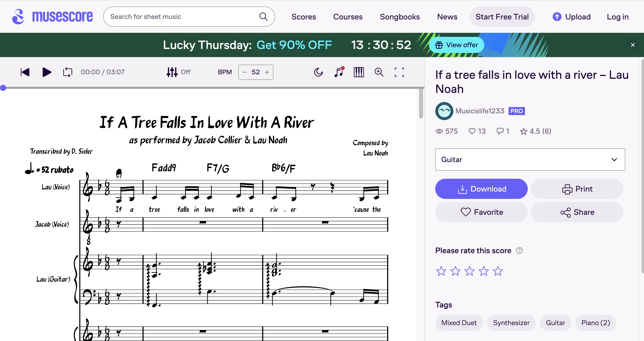This screenshot has height=341, width=644.
Task: Toggle dark mode moon icon
Action: pos(318,72)
